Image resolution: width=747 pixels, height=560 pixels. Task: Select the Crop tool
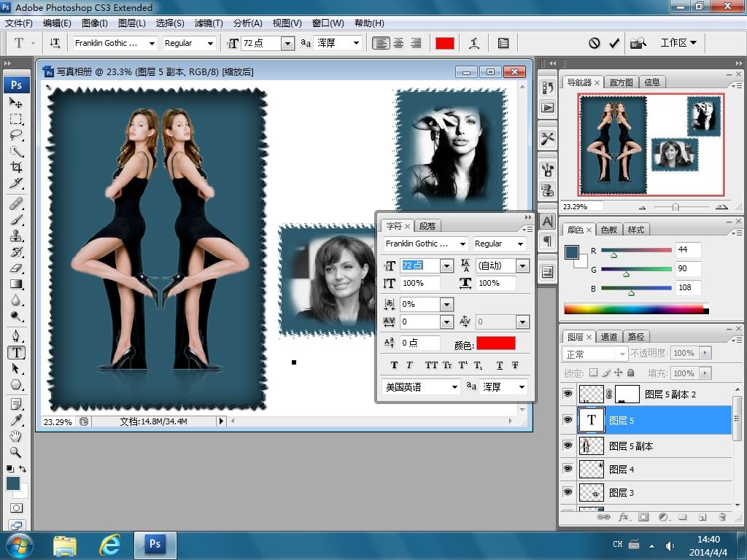point(16,167)
